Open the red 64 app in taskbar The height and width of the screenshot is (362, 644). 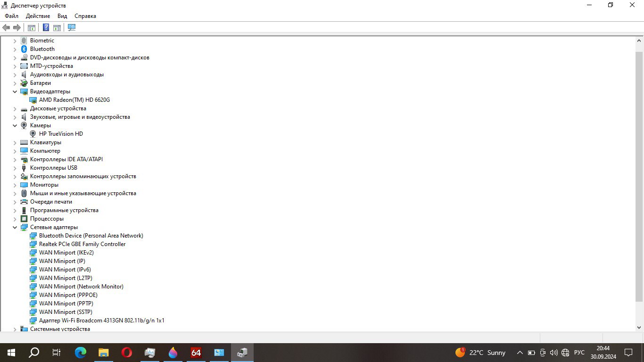click(196, 353)
